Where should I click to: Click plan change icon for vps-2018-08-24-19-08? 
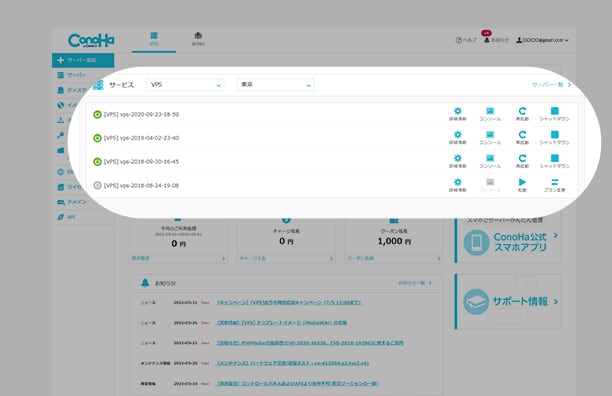pos(554,185)
